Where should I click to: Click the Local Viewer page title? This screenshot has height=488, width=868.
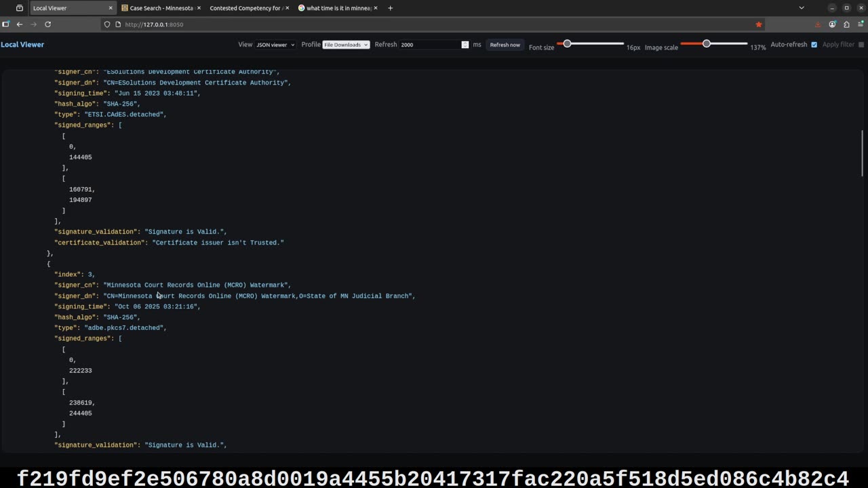click(22, 45)
